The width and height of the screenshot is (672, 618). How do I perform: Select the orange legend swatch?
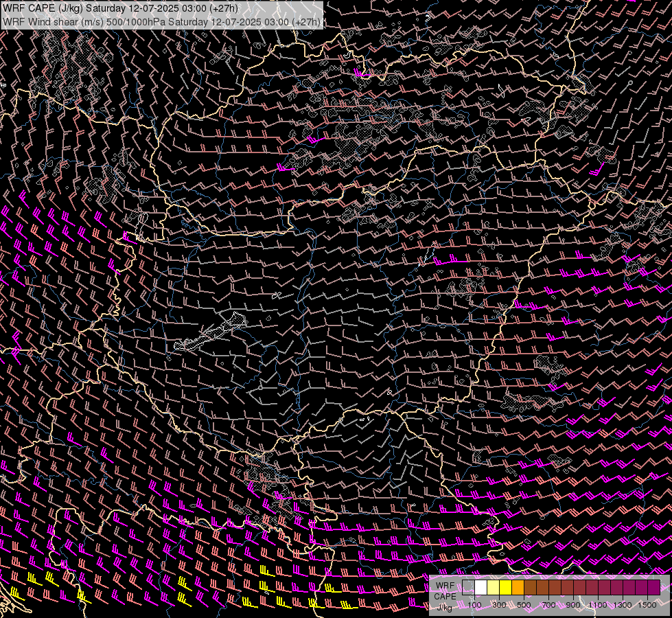[x=518, y=587]
